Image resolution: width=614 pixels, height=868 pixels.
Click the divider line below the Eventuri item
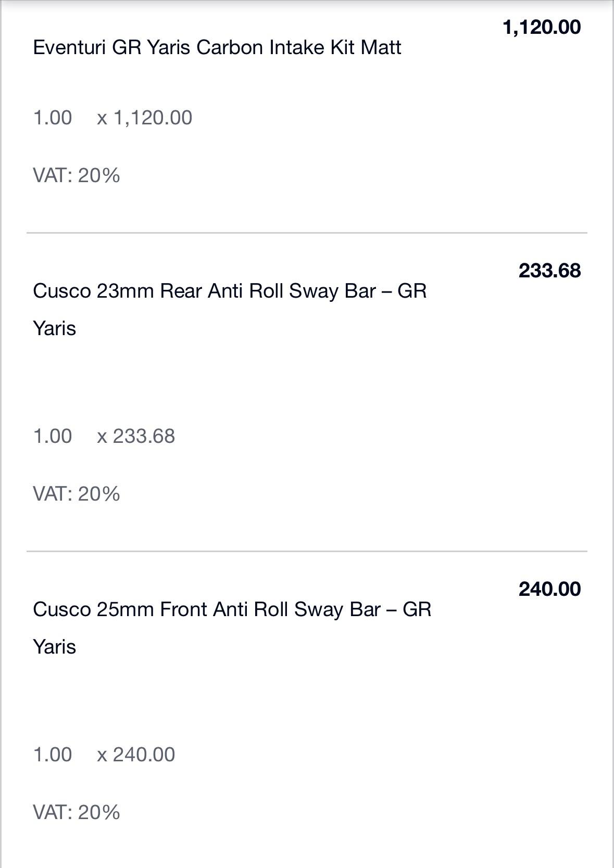coord(307,233)
